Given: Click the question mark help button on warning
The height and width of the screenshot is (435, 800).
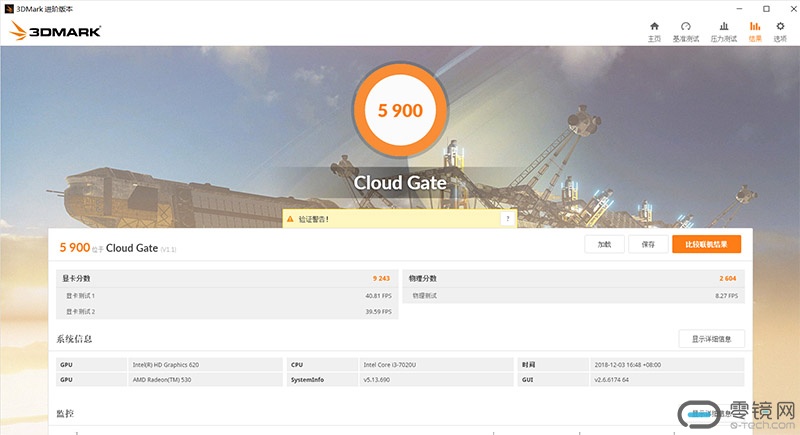Looking at the screenshot, I should tap(507, 219).
